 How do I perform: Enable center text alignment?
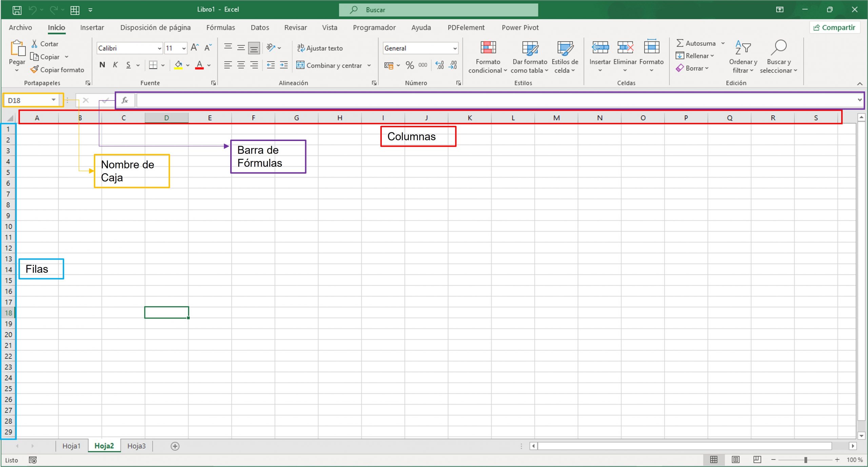(x=241, y=65)
